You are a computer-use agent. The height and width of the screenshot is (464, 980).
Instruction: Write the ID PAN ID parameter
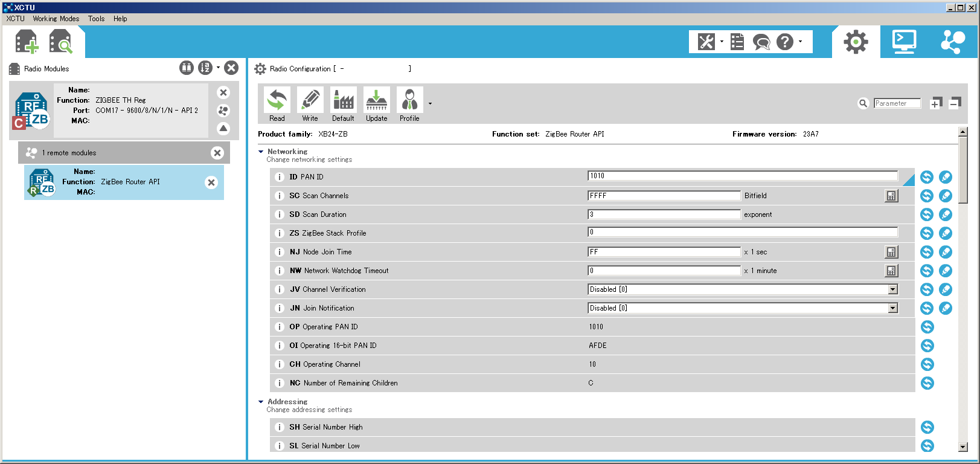click(x=946, y=177)
